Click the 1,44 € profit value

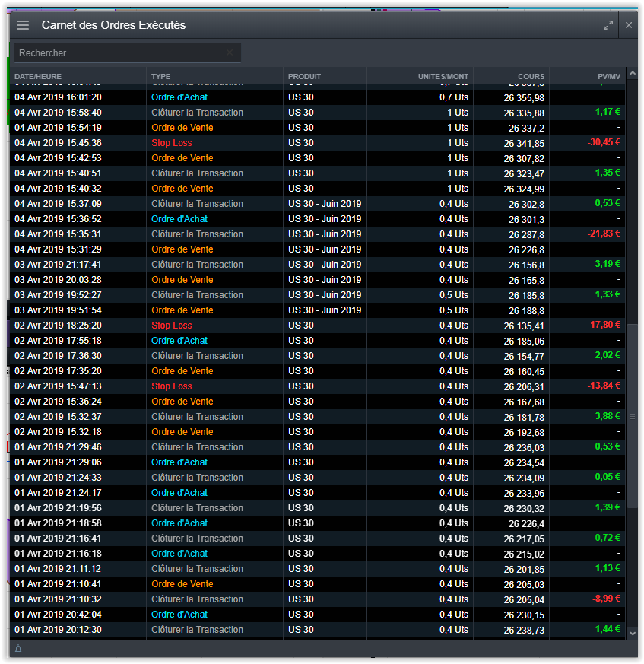[x=608, y=629]
